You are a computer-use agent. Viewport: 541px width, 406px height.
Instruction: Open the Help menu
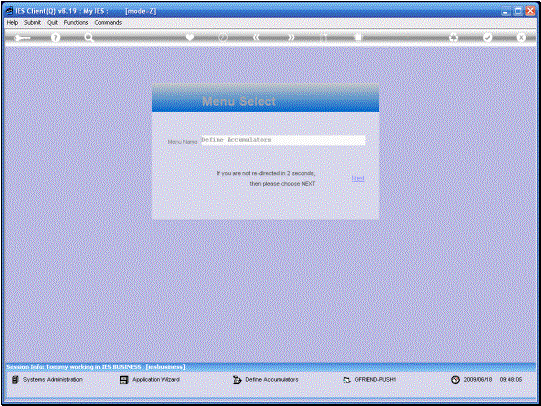pyautogui.click(x=12, y=22)
